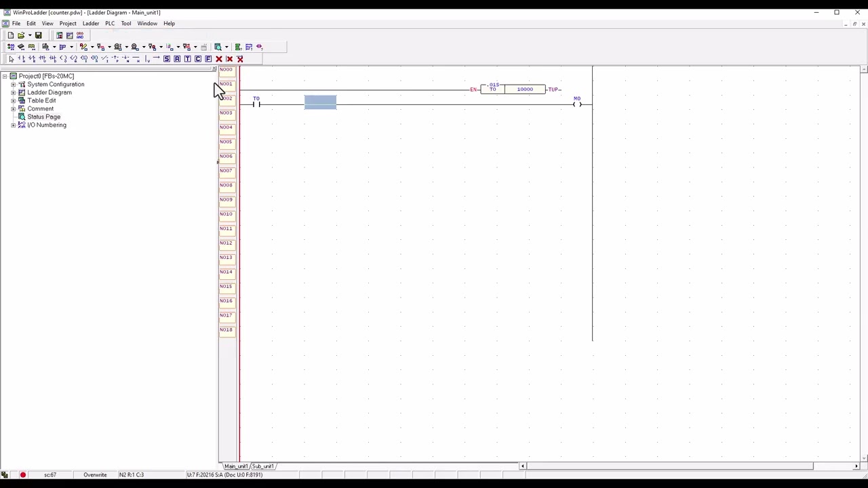Open the PLC menu
This screenshot has width=868, height=488.
(110, 23)
